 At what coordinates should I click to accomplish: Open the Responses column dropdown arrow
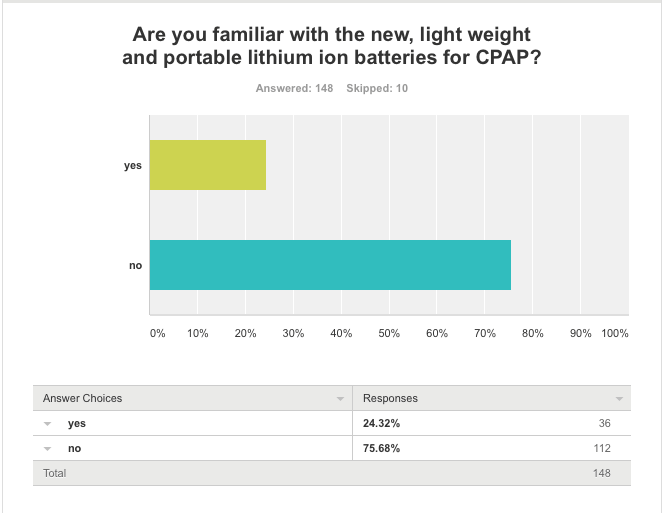(619, 399)
